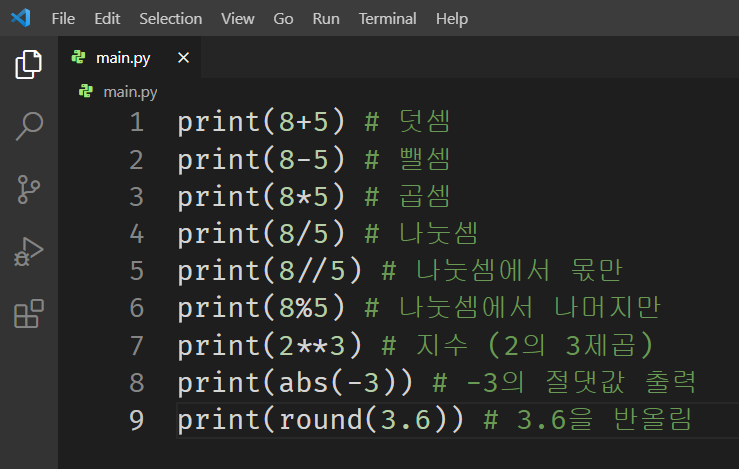Place cursor in print(8/5) code
Screen dimensions: 739x469
point(261,234)
